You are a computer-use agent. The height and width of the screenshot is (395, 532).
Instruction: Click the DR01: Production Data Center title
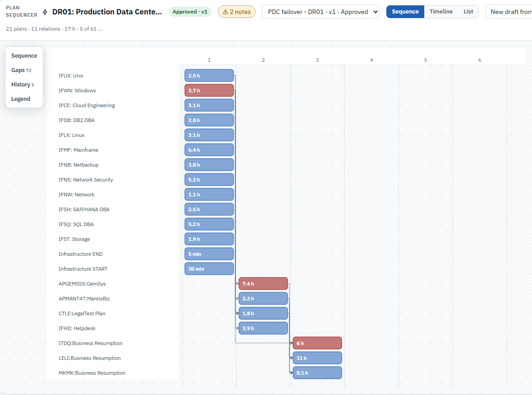[x=107, y=12]
